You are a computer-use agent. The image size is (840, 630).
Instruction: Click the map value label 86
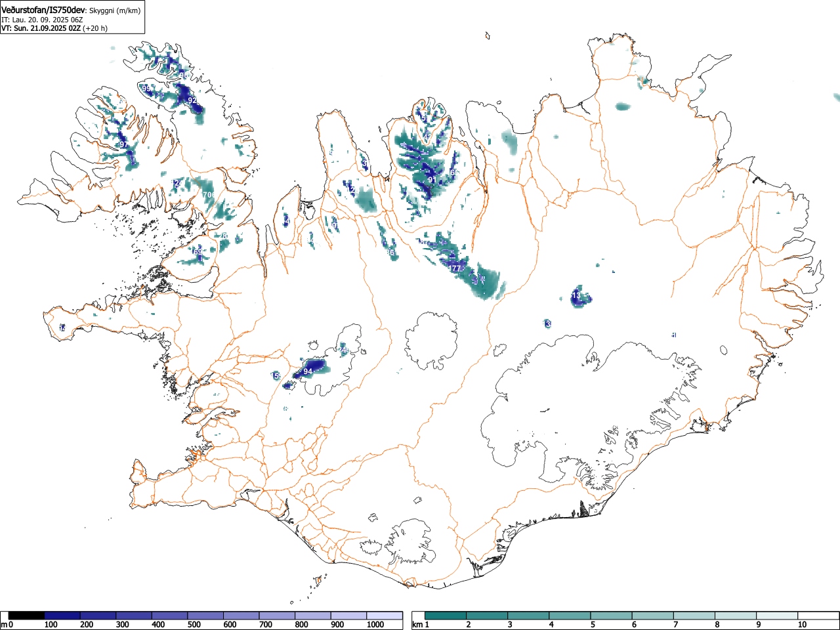[390, 253]
